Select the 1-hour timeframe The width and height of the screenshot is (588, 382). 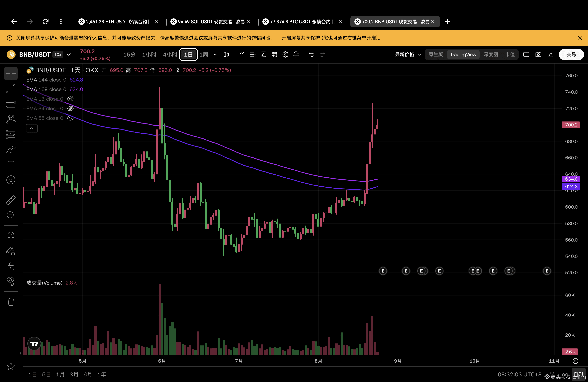pos(149,55)
